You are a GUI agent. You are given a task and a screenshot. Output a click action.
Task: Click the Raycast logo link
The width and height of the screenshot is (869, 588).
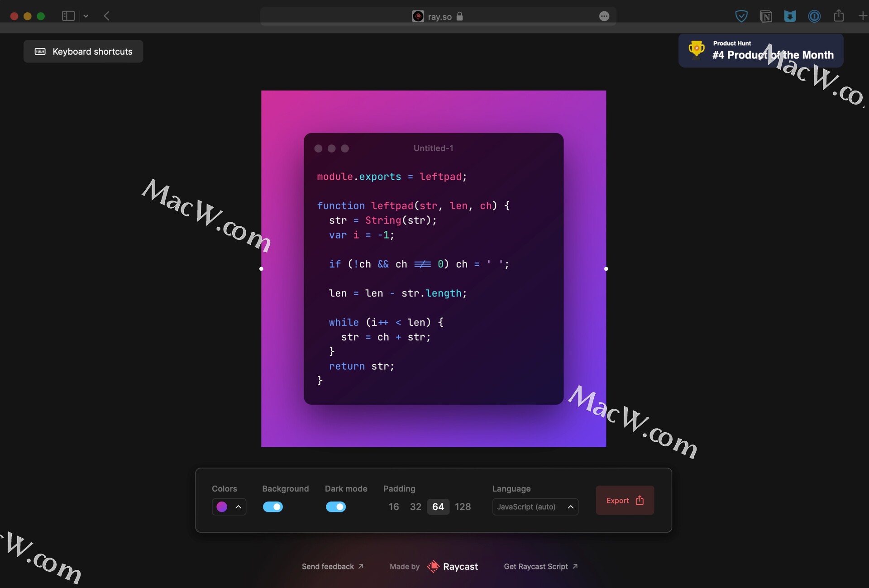(453, 567)
